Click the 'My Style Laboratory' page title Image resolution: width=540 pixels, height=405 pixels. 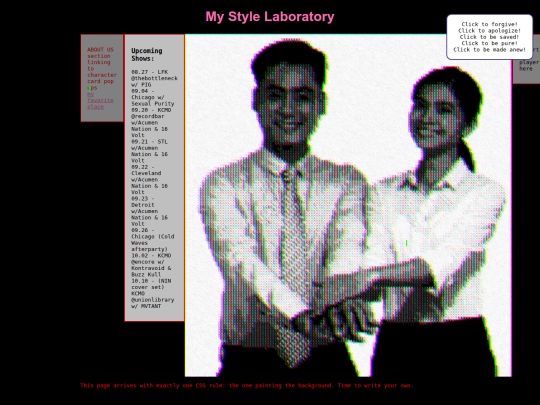coord(270,17)
